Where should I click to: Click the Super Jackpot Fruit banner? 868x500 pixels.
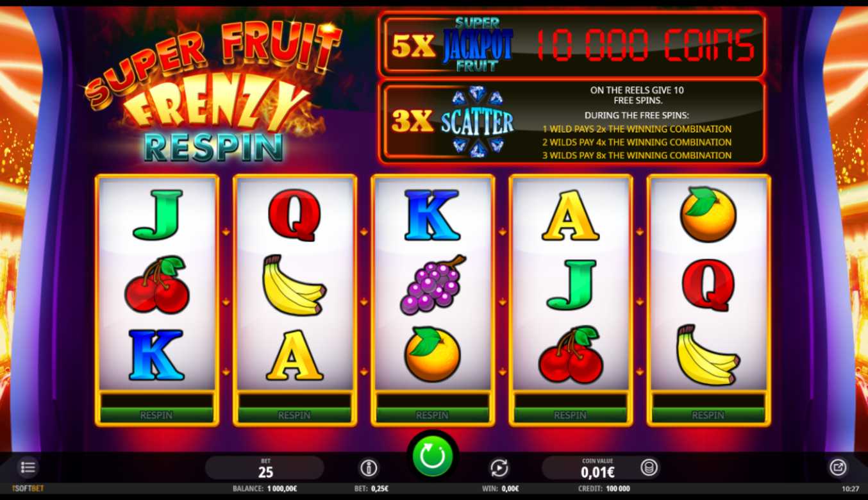572,44
